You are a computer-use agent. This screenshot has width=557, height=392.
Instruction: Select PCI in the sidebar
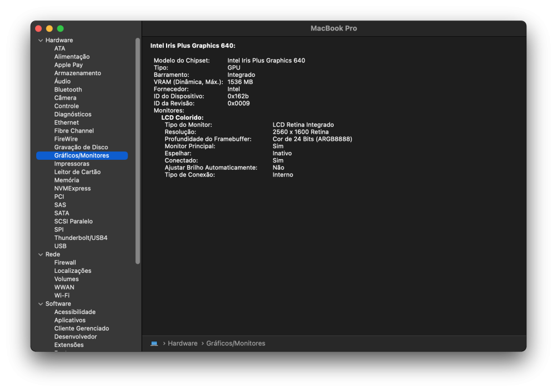tap(60, 197)
